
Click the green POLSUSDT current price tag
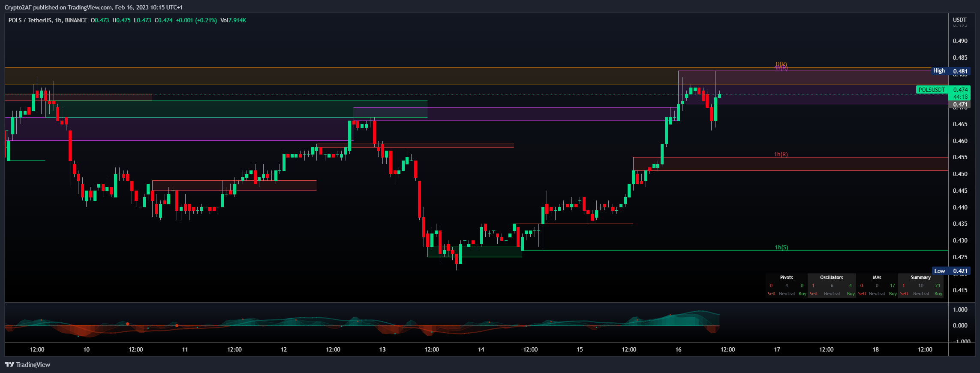[x=932, y=90]
